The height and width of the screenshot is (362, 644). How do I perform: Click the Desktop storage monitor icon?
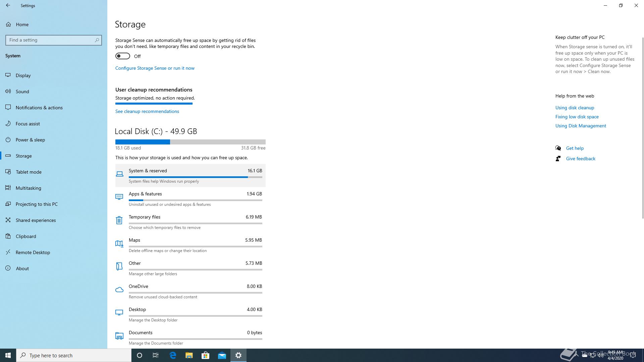tap(119, 312)
